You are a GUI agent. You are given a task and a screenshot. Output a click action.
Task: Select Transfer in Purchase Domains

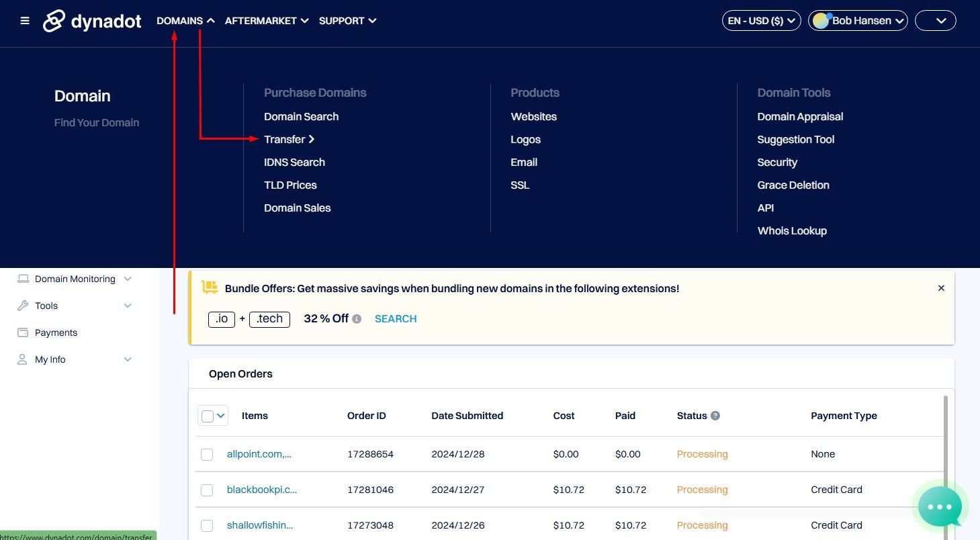point(289,140)
